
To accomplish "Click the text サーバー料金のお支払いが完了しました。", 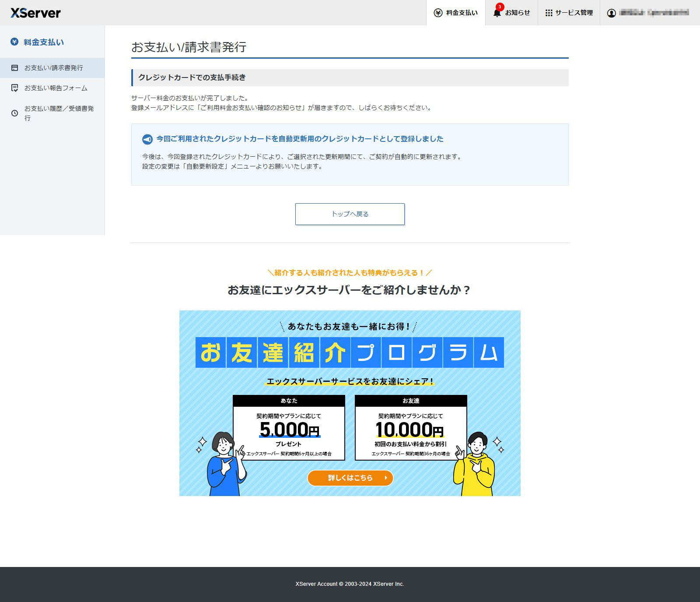I will click(x=190, y=98).
